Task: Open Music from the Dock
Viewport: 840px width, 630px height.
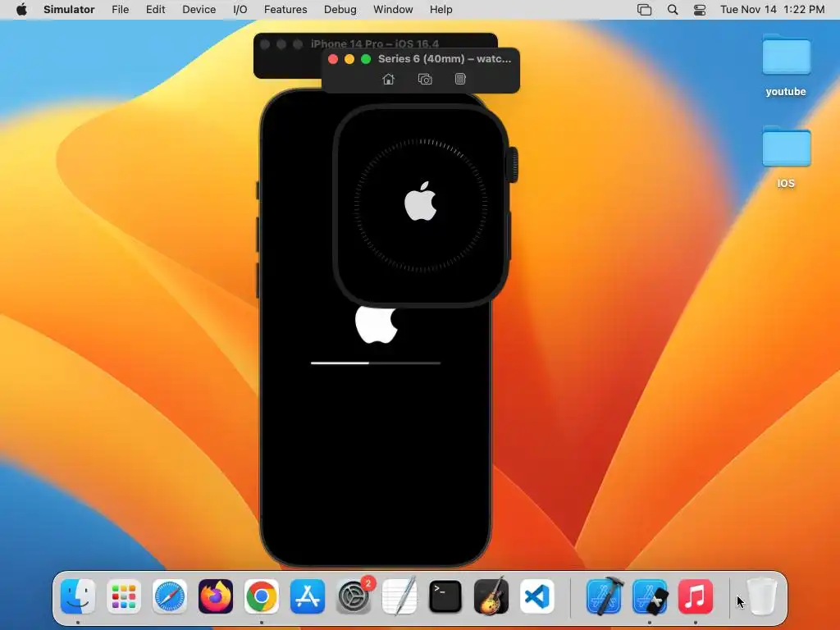Action: 696,596
